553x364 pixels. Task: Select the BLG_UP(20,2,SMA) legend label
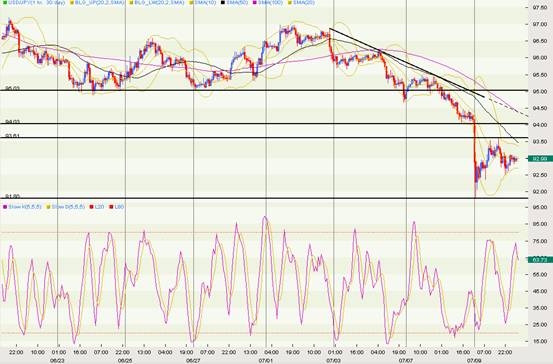tap(100, 2)
